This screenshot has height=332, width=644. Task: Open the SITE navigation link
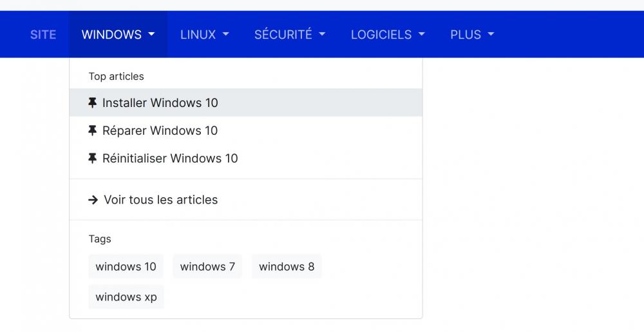(x=43, y=35)
